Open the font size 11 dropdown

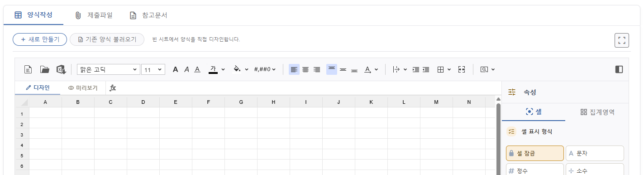pos(153,69)
